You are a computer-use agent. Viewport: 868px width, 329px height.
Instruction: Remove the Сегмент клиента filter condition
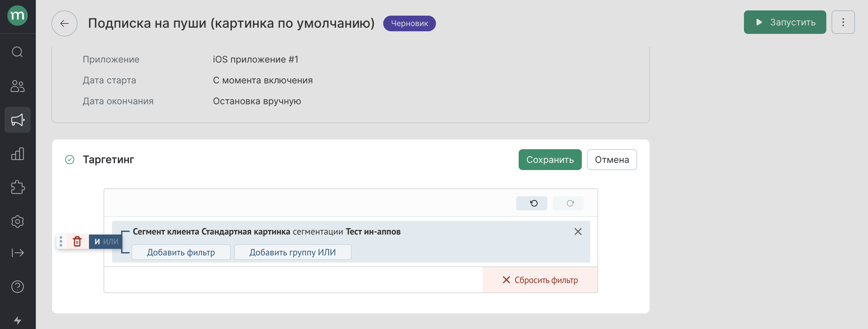(x=578, y=232)
